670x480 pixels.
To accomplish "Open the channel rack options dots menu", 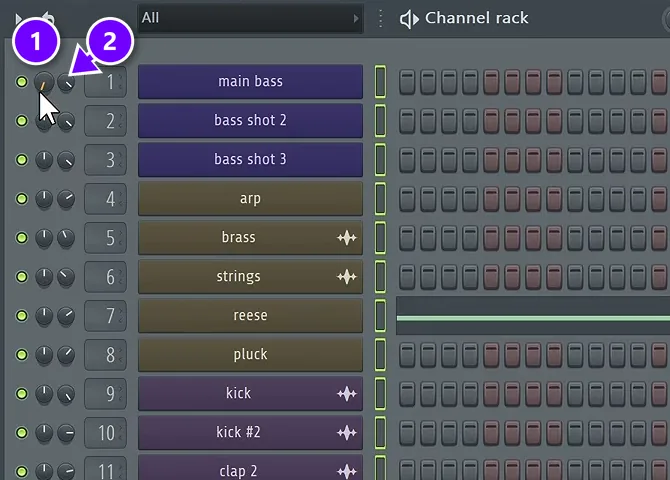I will (380, 19).
